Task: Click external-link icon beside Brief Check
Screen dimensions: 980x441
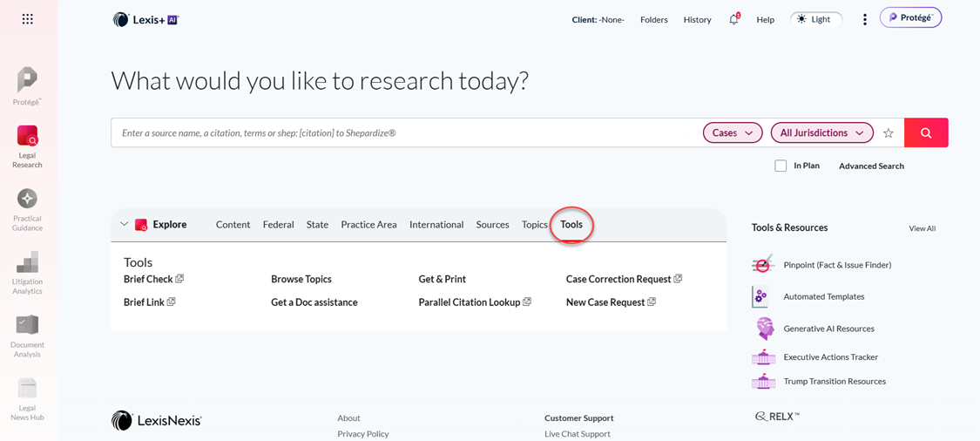Action: point(179,278)
